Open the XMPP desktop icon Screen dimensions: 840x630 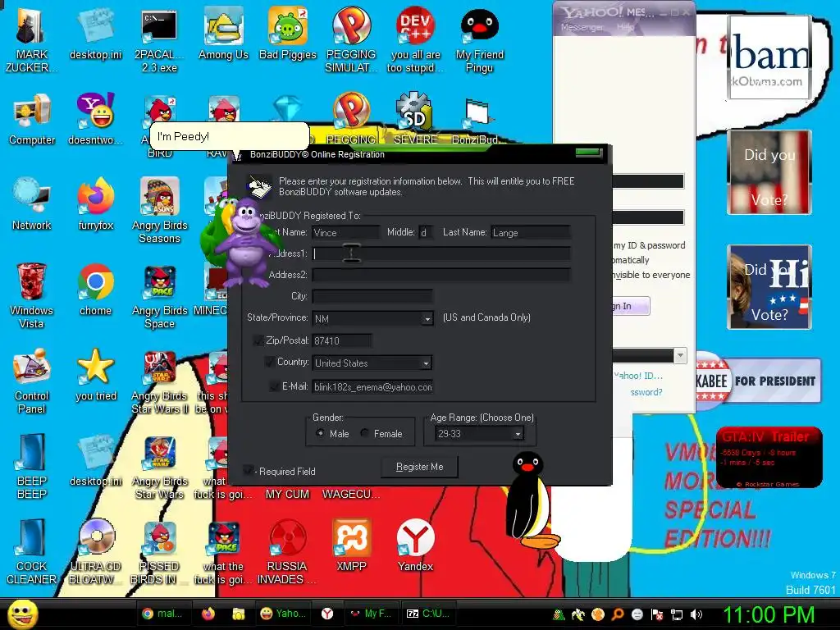coord(351,545)
